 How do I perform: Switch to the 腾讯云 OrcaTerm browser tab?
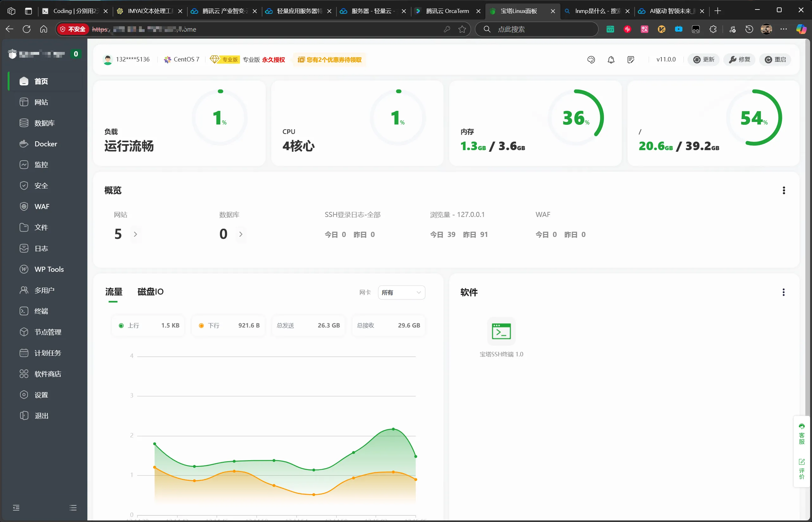click(447, 11)
